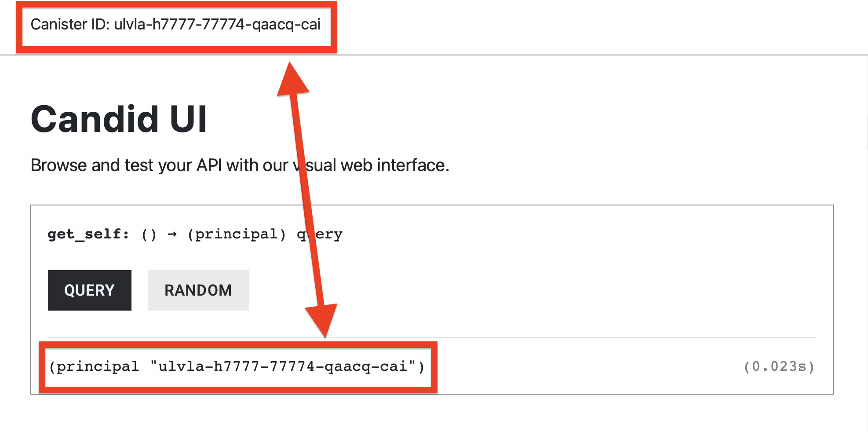Screen dimensions: 868x432
Task: Click the Browse and test subtitle text
Action: click(x=240, y=165)
